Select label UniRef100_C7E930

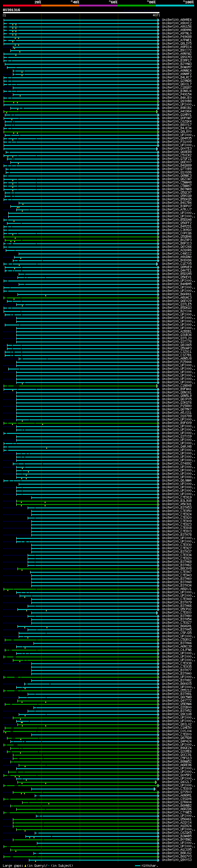tap(177, 545)
